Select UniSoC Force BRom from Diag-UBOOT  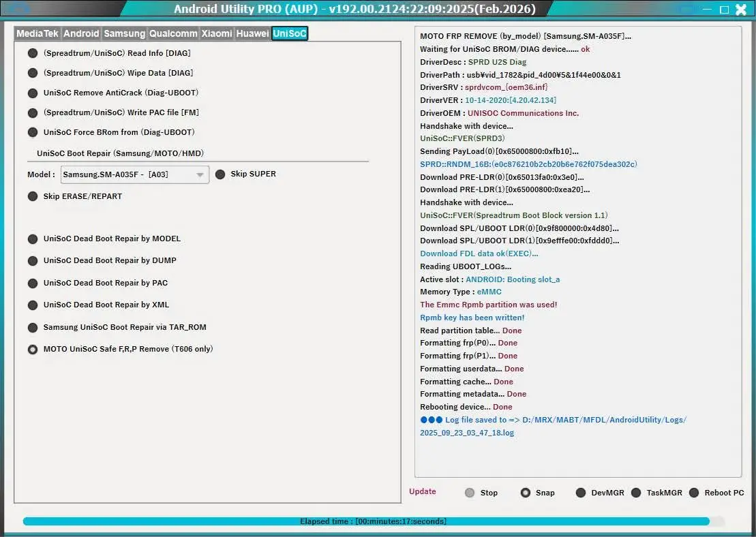point(33,132)
